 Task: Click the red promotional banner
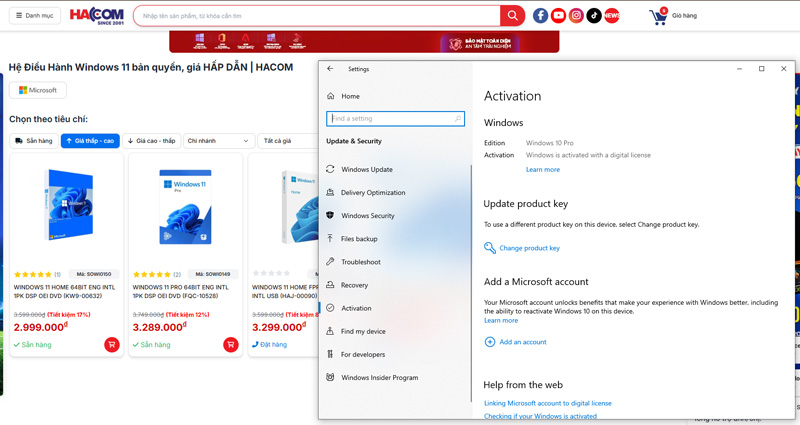click(364, 41)
